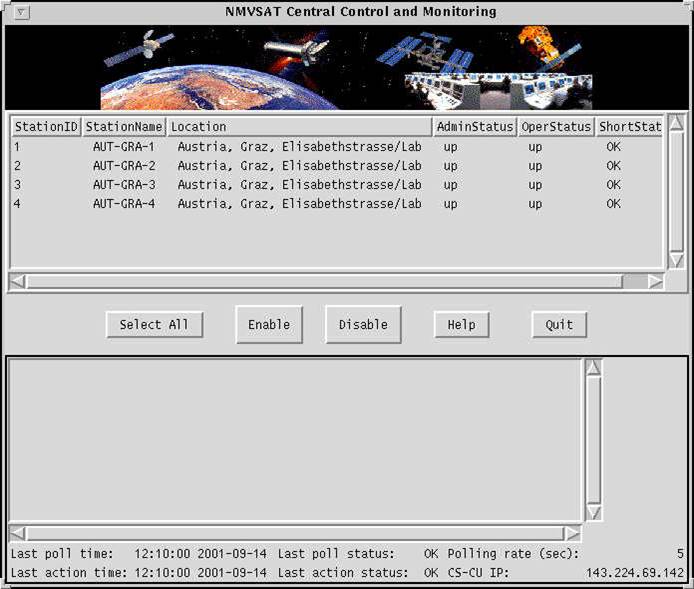This screenshot has width=694, height=589.
Task: Click down arrow of log pane vertical scrollbar
Action: tap(594, 512)
